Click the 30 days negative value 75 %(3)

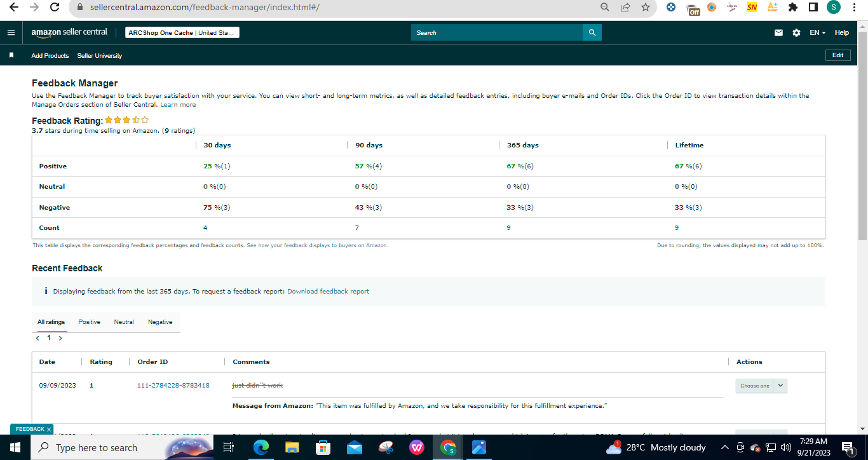click(x=217, y=208)
